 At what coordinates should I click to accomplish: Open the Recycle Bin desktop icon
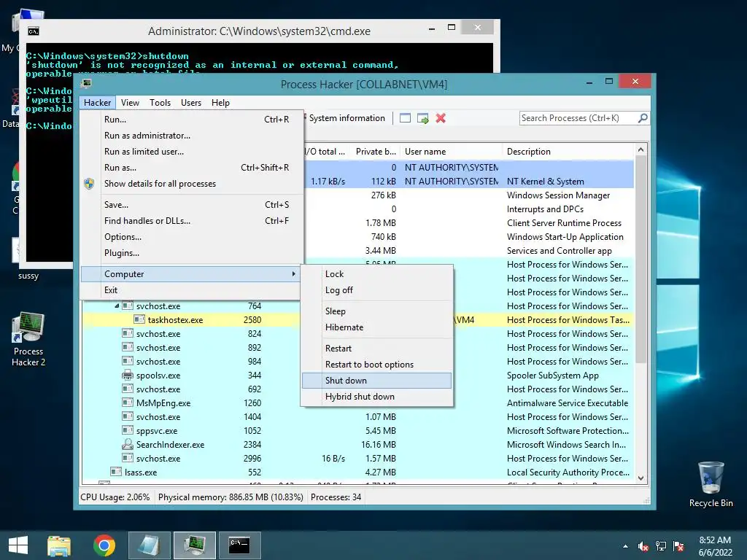click(711, 484)
